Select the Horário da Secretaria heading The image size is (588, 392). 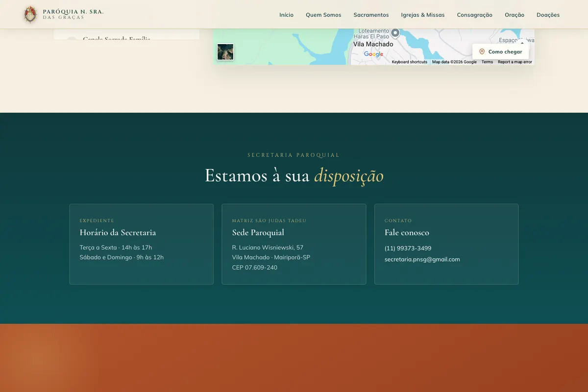[x=118, y=233]
